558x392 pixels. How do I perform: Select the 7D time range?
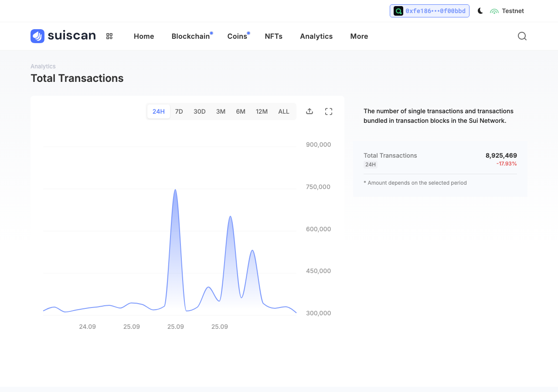(179, 112)
